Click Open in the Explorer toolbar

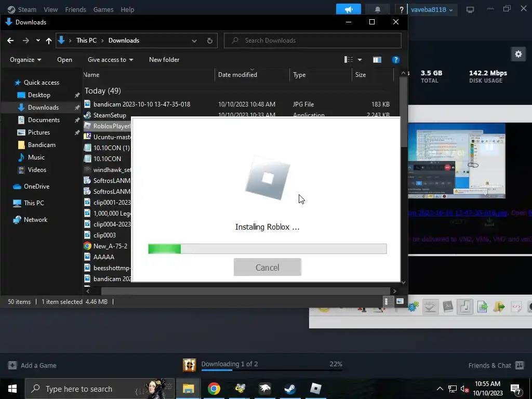(64, 60)
